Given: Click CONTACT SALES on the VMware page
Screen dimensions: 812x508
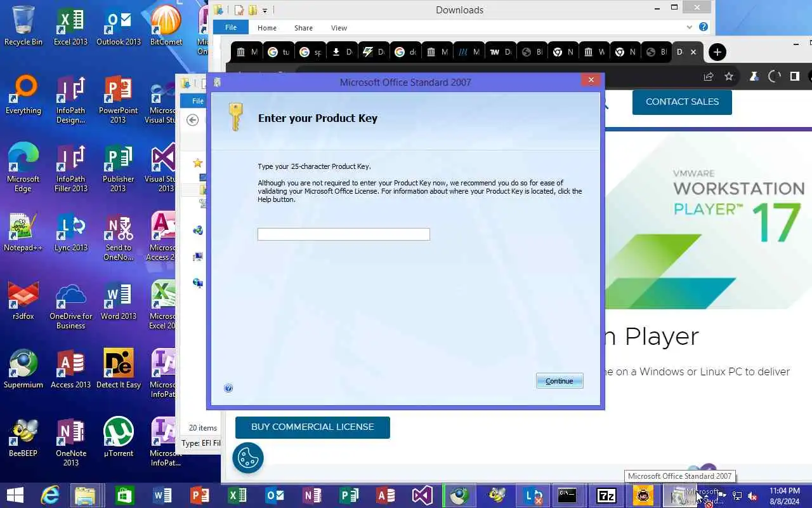Looking at the screenshot, I should pos(682,102).
